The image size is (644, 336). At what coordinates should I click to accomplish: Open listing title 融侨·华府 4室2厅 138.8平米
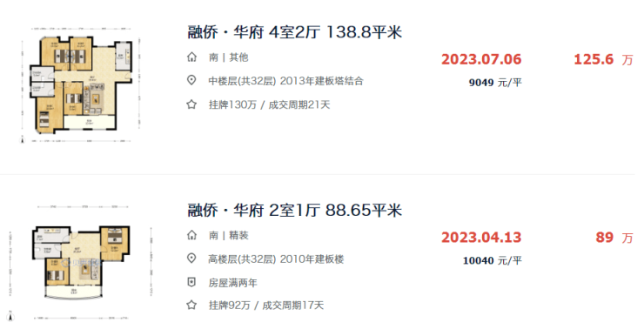(294, 32)
